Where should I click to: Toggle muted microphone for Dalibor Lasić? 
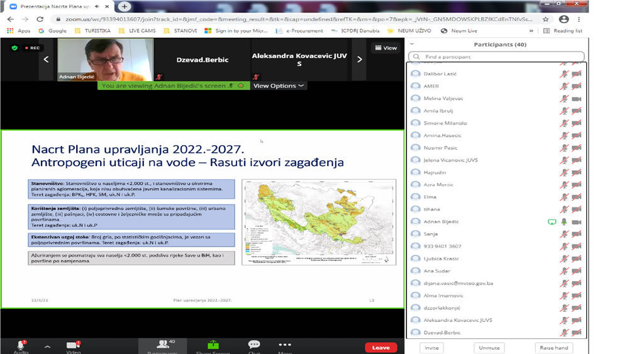564,74
